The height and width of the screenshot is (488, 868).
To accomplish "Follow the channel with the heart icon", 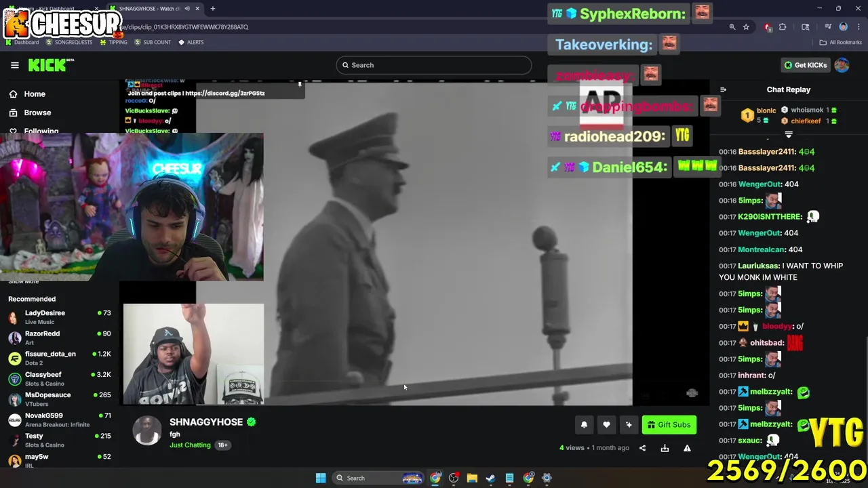I will 606,425.
